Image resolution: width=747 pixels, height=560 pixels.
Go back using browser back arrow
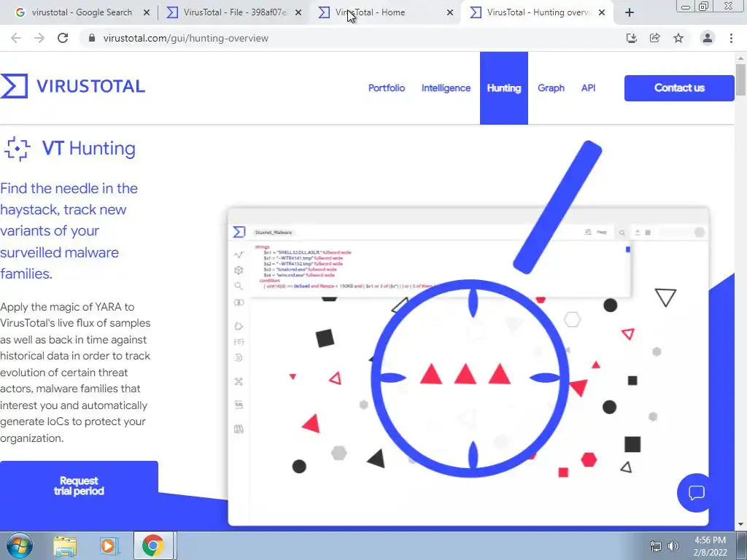(16, 38)
